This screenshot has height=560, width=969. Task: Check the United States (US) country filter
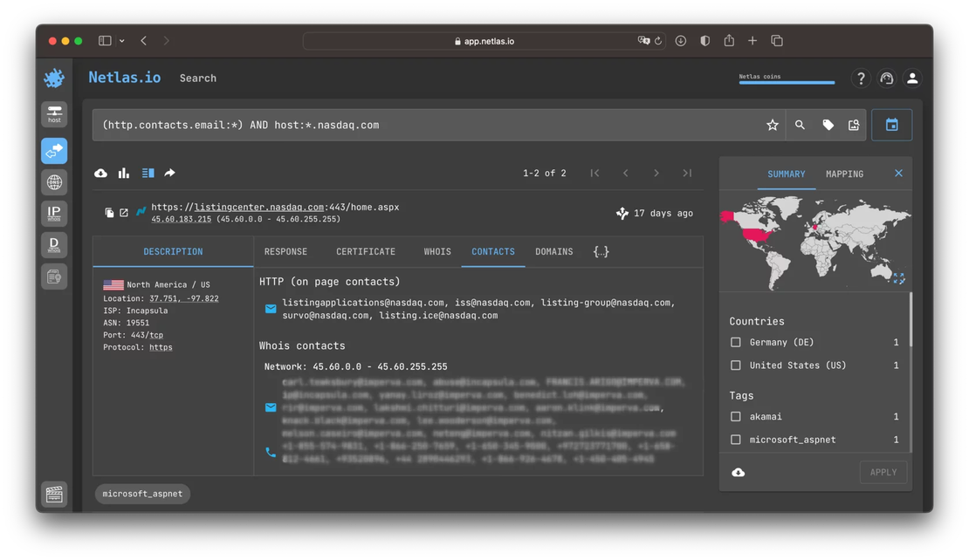(x=736, y=365)
